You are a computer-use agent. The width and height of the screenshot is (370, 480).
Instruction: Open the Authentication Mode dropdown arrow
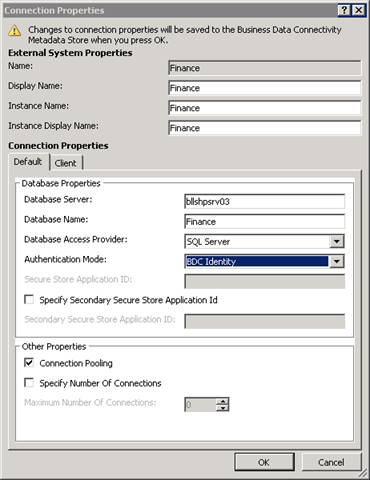click(337, 262)
